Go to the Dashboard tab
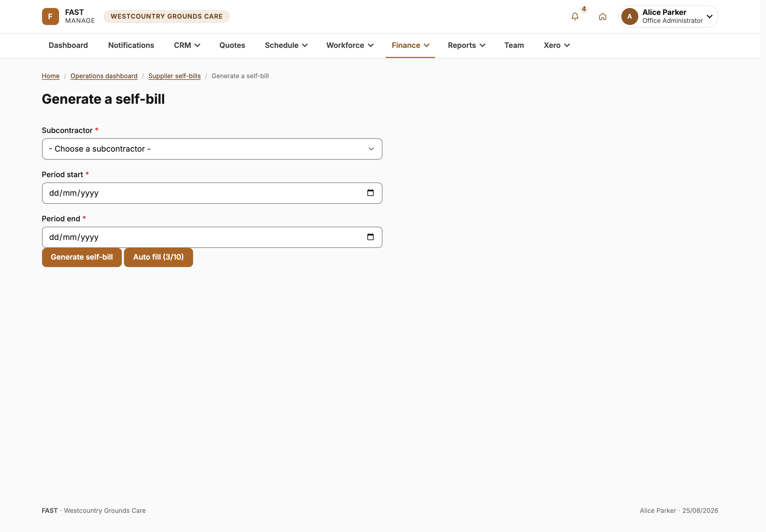Viewport: 766px width, 532px height. 68,45
